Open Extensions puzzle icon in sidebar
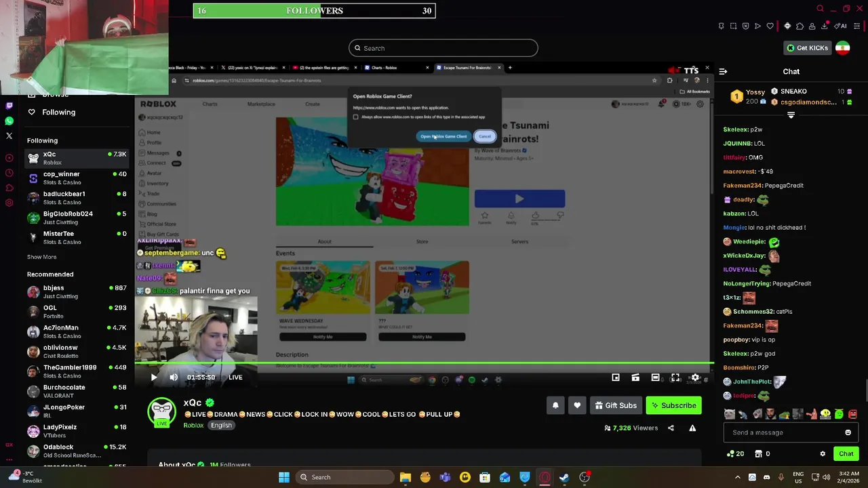The image size is (868, 488). pos(9,188)
